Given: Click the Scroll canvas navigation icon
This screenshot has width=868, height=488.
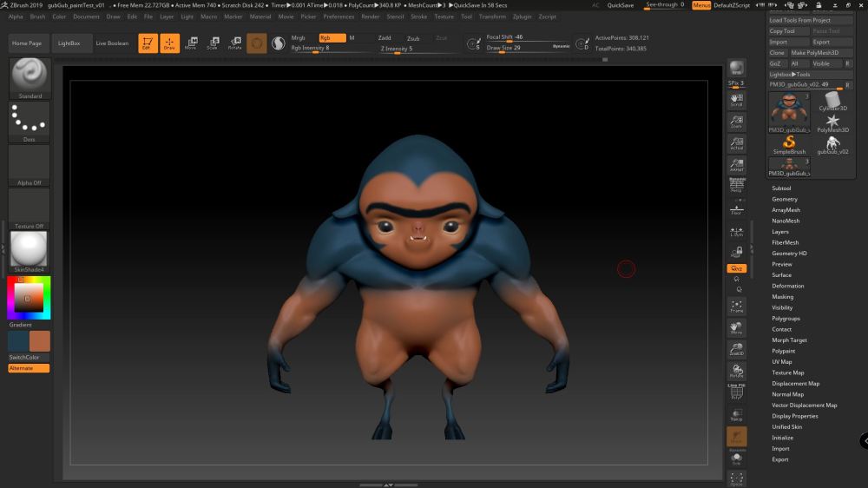Looking at the screenshot, I should (x=736, y=100).
